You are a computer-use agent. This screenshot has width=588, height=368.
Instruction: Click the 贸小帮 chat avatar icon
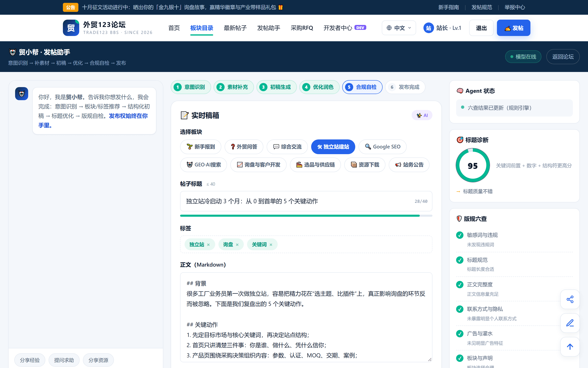point(22,94)
